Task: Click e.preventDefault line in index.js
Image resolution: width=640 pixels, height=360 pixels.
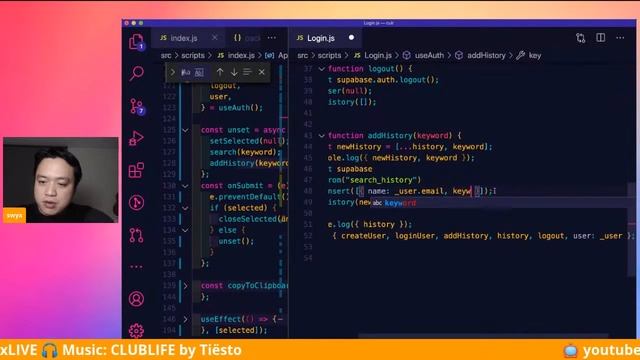Action: coord(249,197)
